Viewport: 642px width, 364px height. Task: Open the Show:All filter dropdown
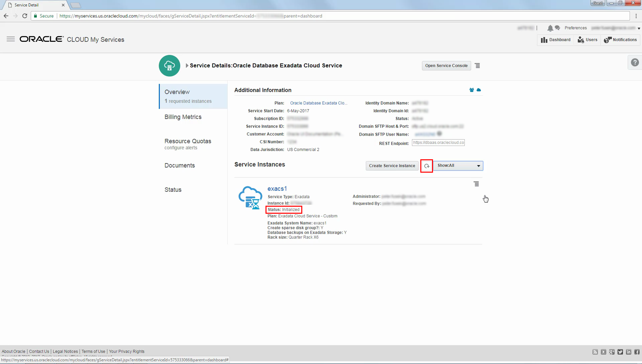tap(458, 166)
